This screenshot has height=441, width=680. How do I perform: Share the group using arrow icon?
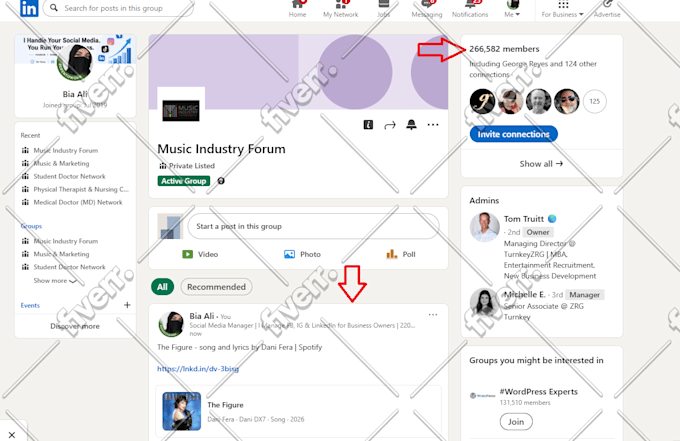[390, 125]
